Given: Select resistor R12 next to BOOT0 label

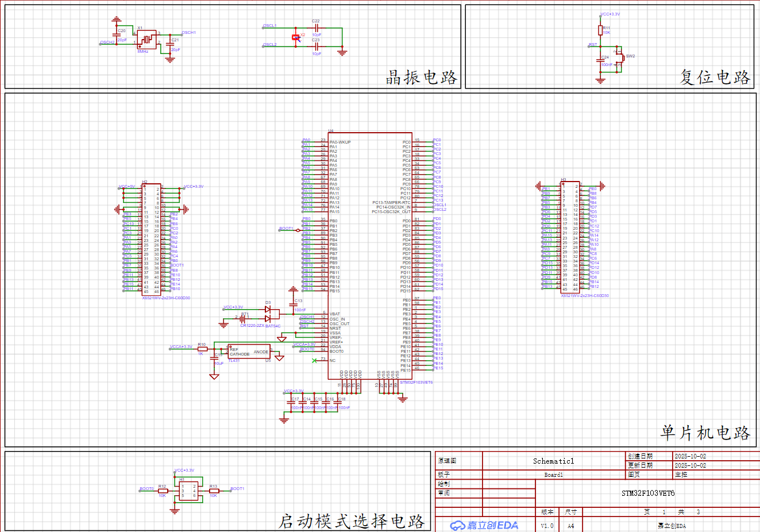Looking at the screenshot, I should [x=163, y=491].
